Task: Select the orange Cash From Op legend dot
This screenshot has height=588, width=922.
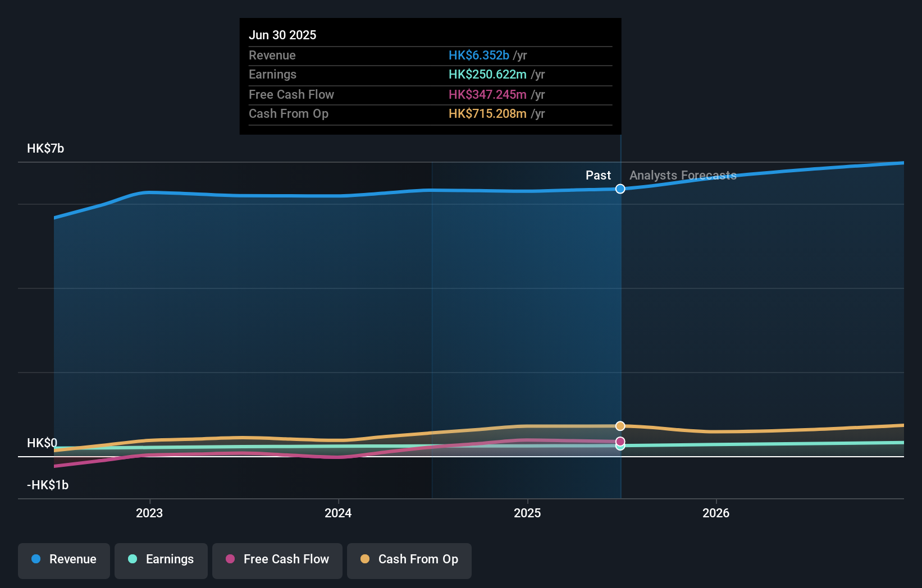Action: point(364,559)
